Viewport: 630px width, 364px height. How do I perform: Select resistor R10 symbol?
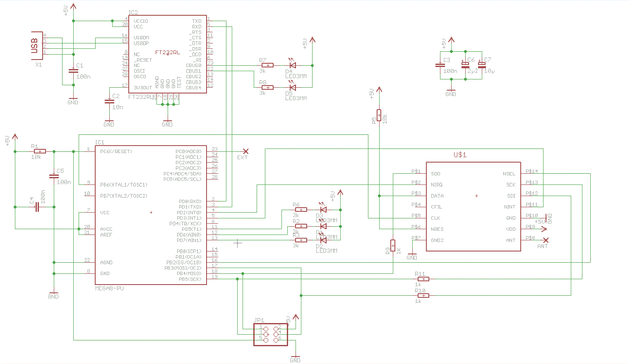click(423, 295)
